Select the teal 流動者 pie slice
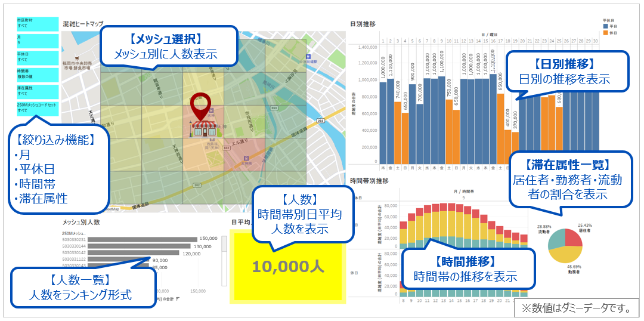 click(x=556, y=239)
